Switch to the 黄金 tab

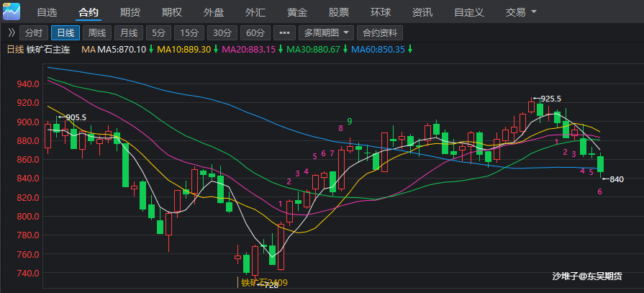tap(297, 12)
